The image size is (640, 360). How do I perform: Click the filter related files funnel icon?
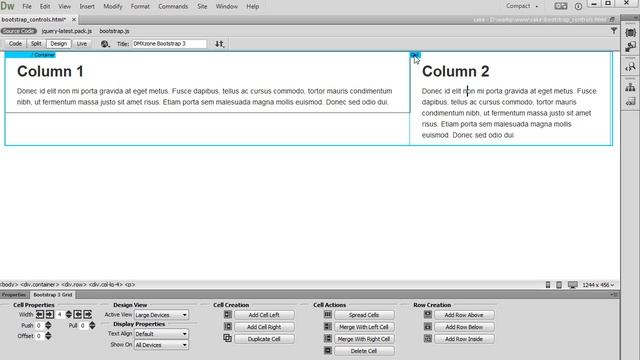613,31
